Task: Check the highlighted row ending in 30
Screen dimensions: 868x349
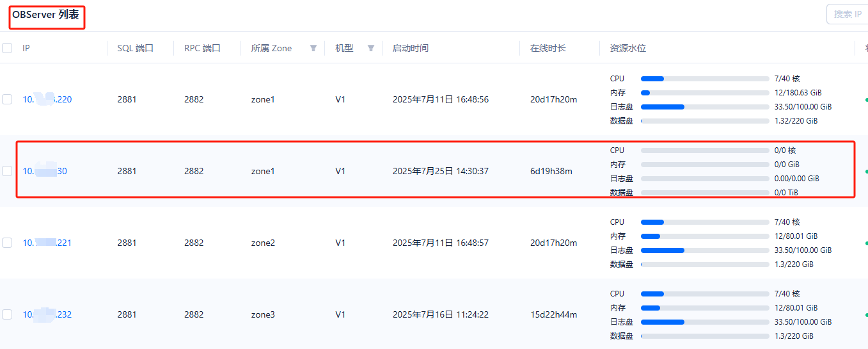Action: pos(7,171)
